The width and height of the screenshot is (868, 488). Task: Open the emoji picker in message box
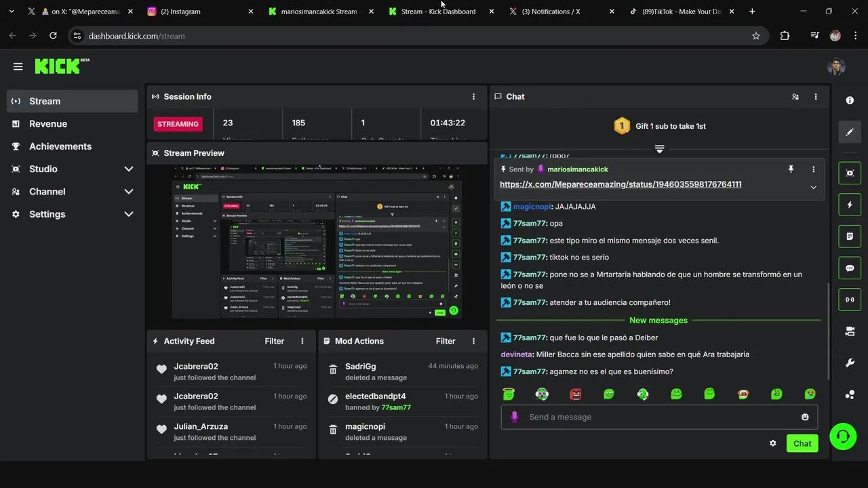tap(805, 417)
